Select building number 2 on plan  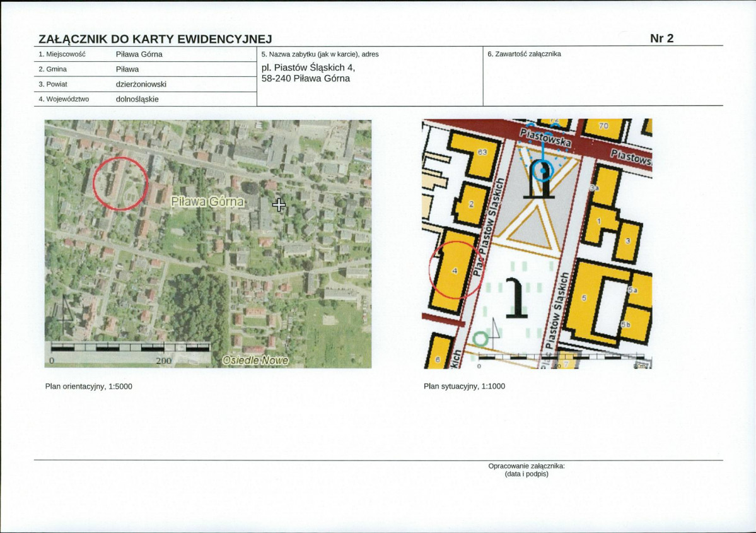[471, 204]
